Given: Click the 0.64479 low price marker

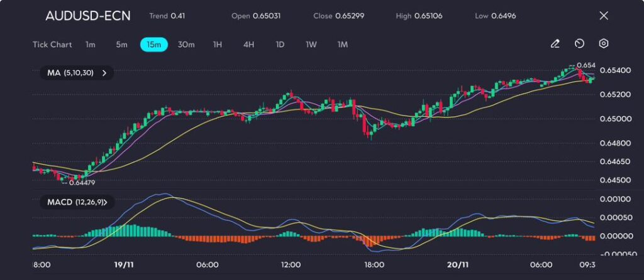Looking at the screenshot, I should (x=81, y=183).
